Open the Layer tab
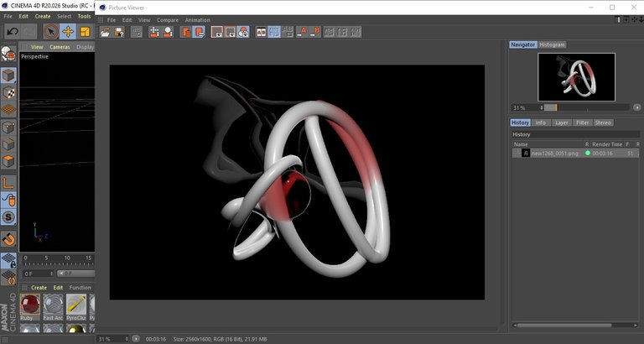The width and height of the screenshot is (644, 344). coord(561,122)
